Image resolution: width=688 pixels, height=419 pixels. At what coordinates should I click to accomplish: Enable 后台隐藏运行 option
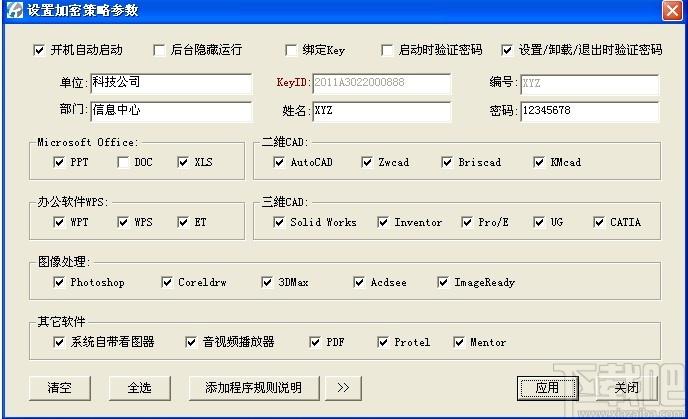(159, 50)
